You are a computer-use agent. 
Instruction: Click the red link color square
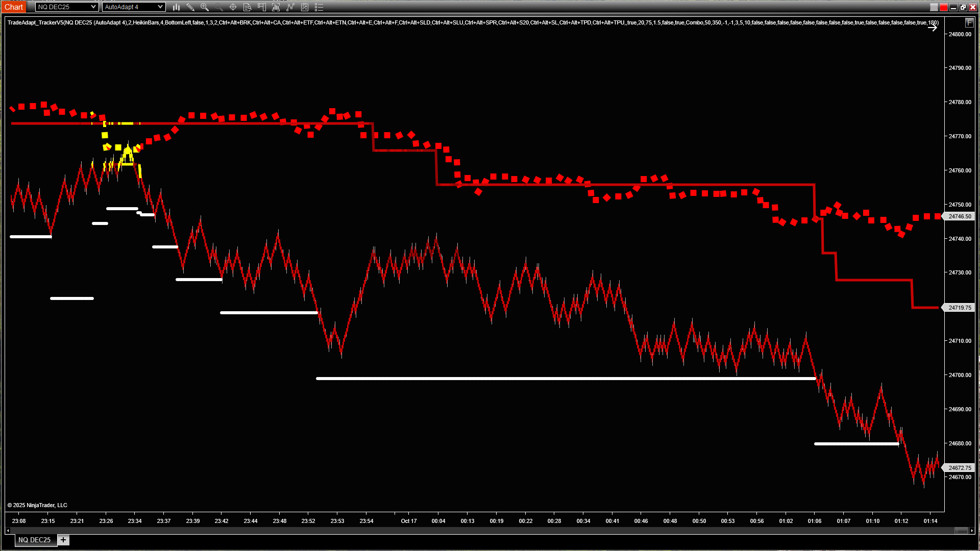pos(944,7)
